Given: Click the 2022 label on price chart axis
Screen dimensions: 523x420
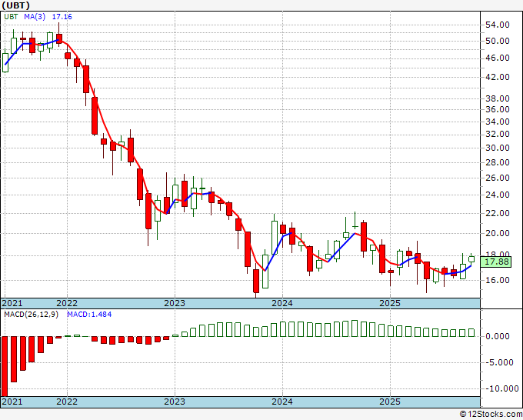Looking at the screenshot, I should click(67, 303).
